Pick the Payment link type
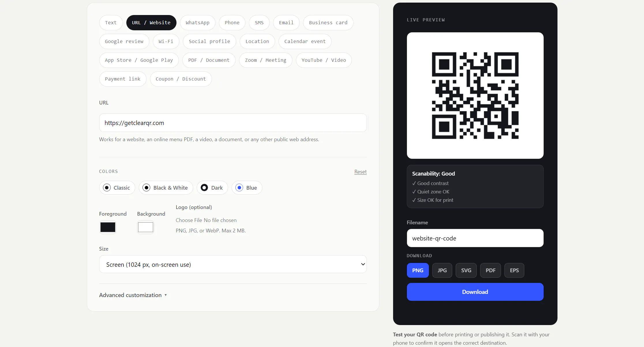This screenshot has height=347, width=644. (123, 79)
